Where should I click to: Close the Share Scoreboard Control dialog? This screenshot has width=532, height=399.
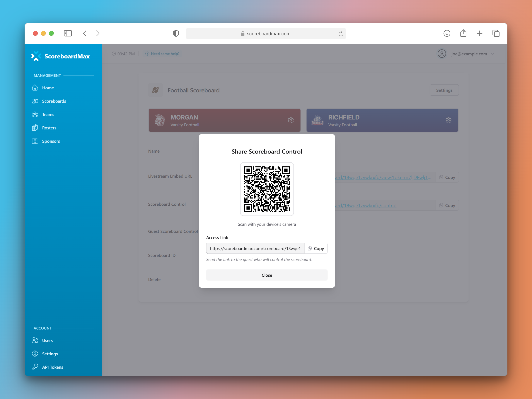(267, 275)
